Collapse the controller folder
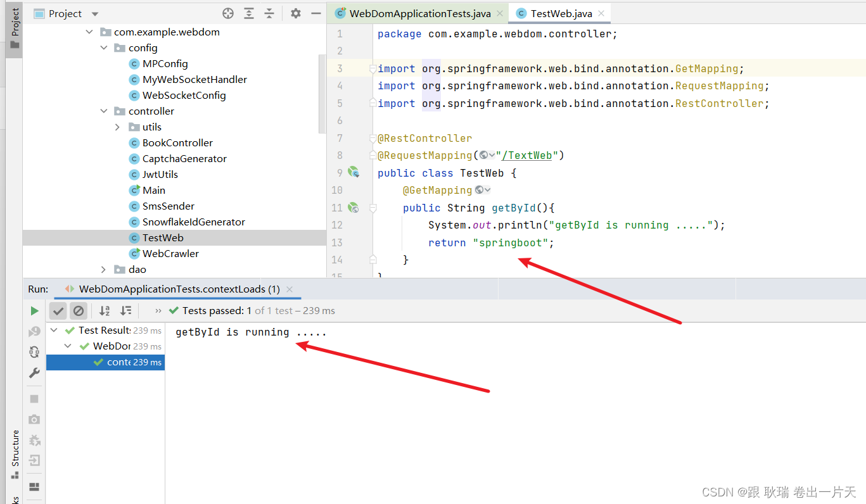This screenshot has height=504, width=866. [104, 111]
